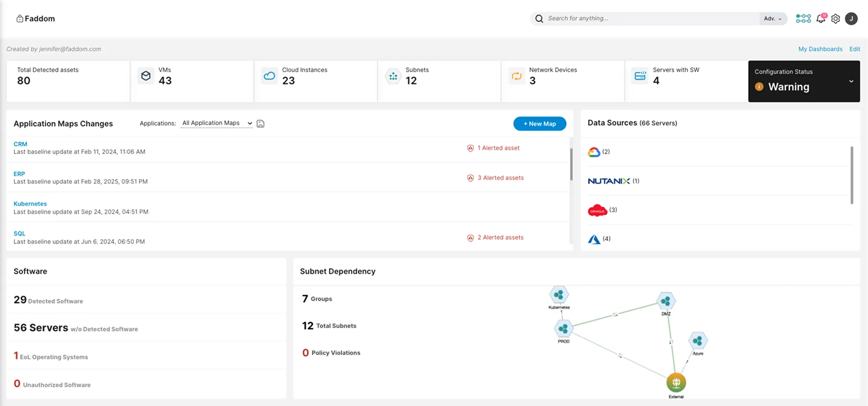
Task: Open the Adv. search dropdown
Action: [772, 19]
